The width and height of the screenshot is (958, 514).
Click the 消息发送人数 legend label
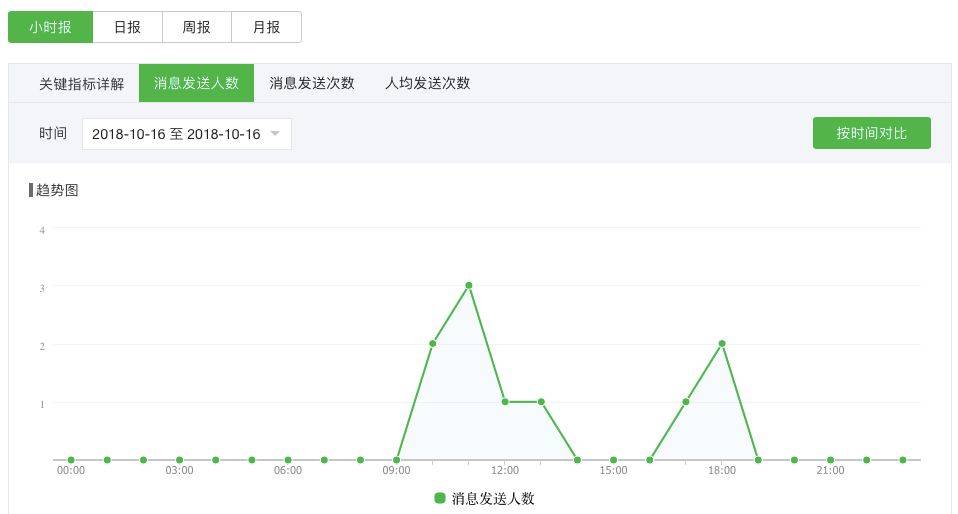tap(493, 498)
